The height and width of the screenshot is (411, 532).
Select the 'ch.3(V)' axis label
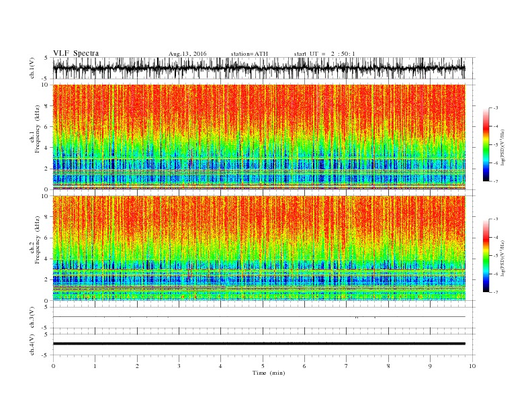pos(32,318)
